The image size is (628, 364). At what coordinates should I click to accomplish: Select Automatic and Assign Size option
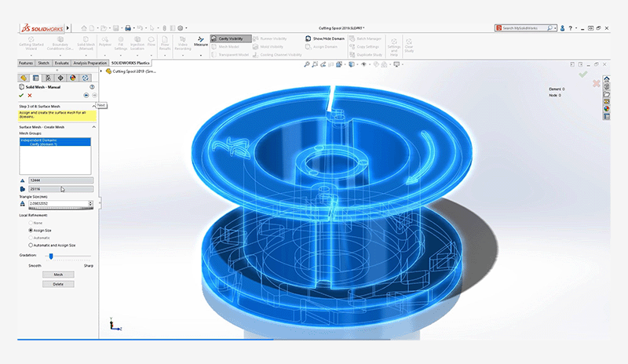pos(31,245)
